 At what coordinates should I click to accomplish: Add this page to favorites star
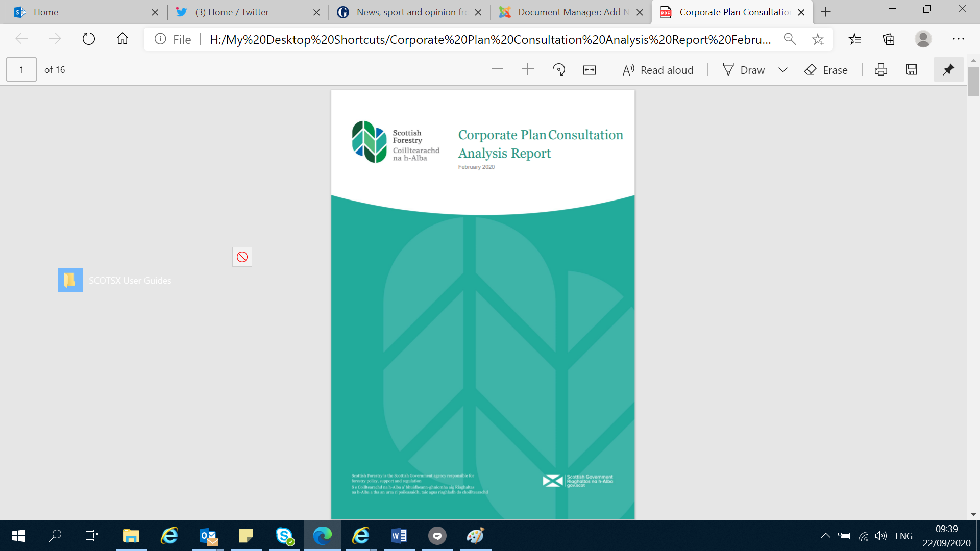[x=818, y=39]
